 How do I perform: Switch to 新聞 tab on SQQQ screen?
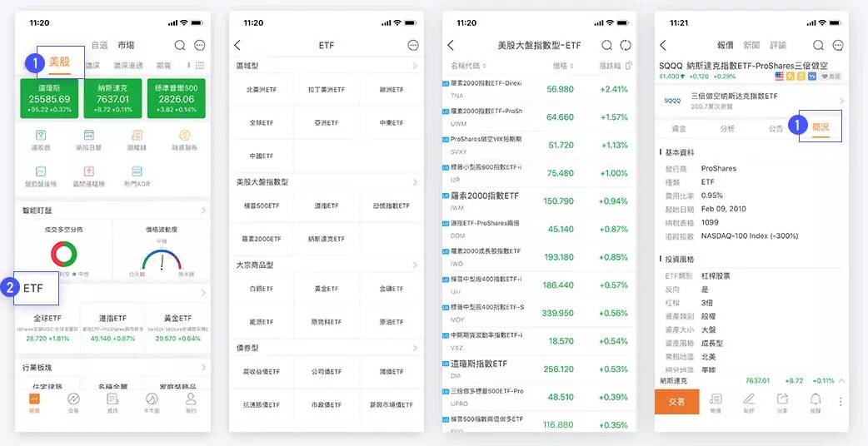click(x=751, y=45)
